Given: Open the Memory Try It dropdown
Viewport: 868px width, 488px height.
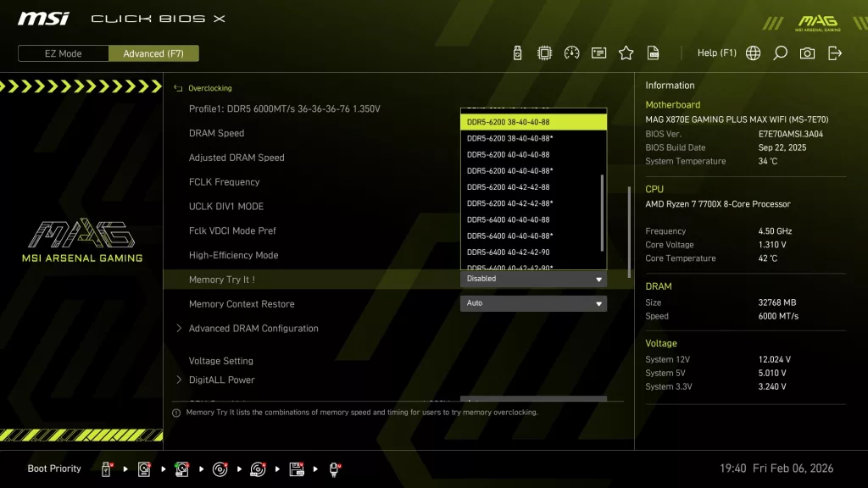Looking at the screenshot, I should tap(533, 278).
